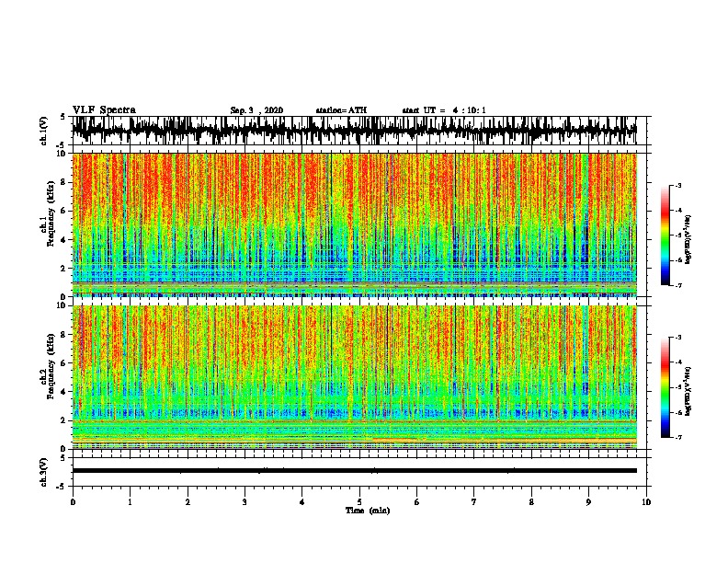Click the "10" kHz tick of ch.2 spectrogram
This screenshot has width=728, height=563.
tap(63, 305)
